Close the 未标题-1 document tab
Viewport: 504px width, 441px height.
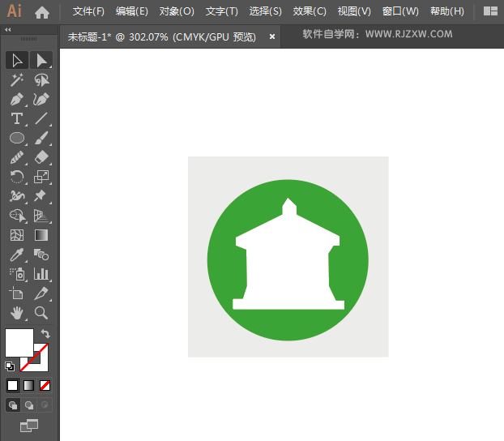pos(272,36)
